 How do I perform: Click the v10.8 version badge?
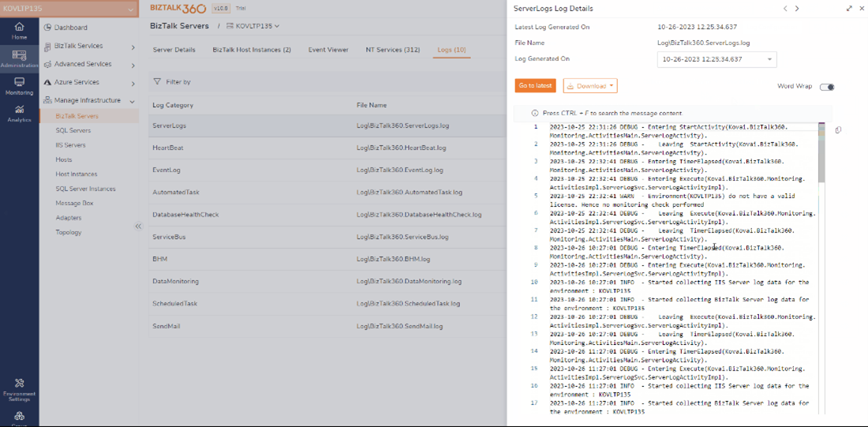pos(220,9)
